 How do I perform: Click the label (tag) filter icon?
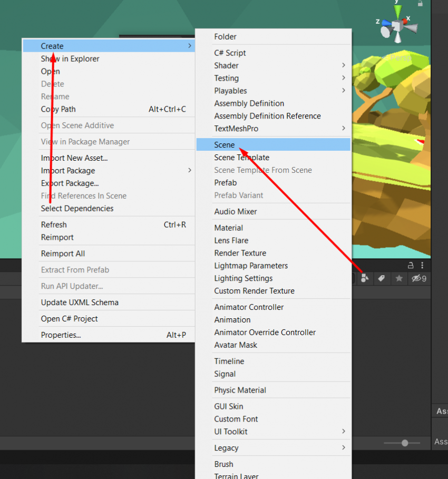coord(381,278)
